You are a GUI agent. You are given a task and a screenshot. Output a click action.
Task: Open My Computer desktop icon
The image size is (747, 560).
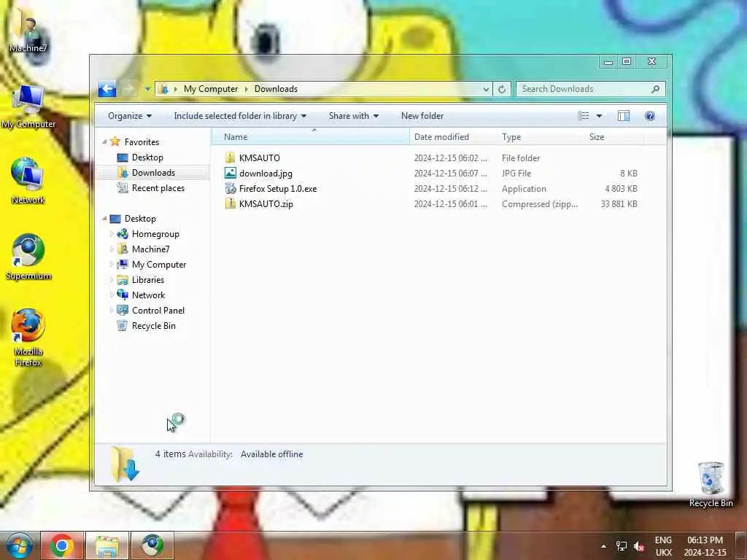tap(28, 107)
